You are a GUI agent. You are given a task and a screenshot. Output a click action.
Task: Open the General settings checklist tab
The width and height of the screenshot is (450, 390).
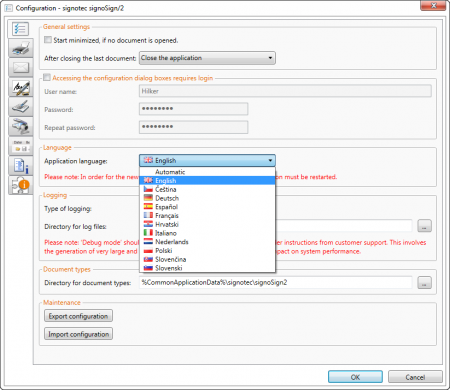(x=20, y=29)
